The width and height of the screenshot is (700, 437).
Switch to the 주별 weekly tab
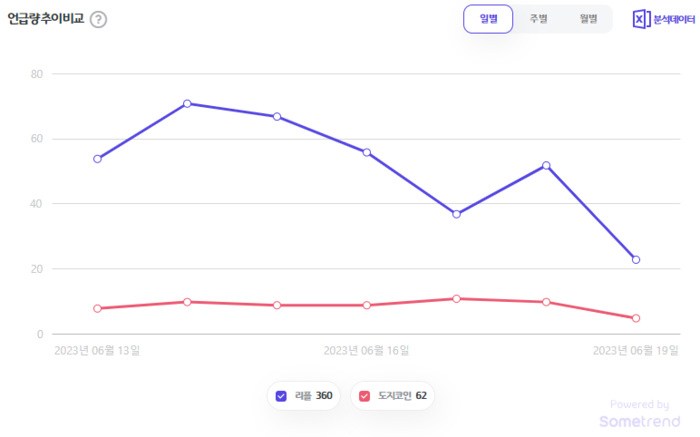[x=538, y=19]
